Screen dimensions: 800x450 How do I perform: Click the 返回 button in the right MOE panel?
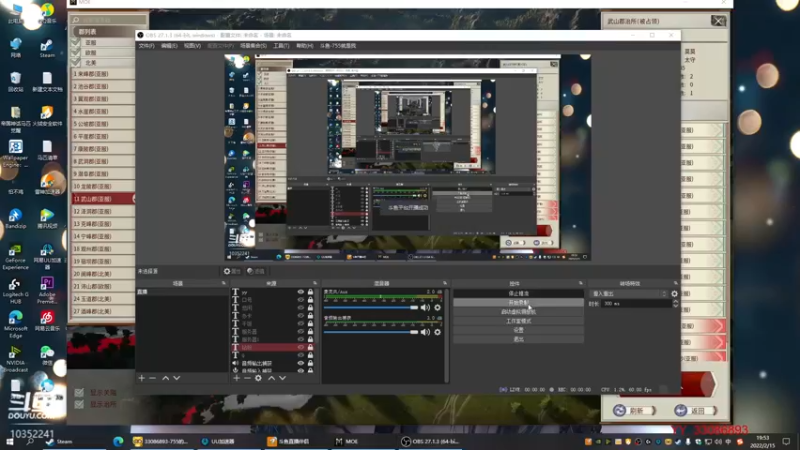[695, 411]
